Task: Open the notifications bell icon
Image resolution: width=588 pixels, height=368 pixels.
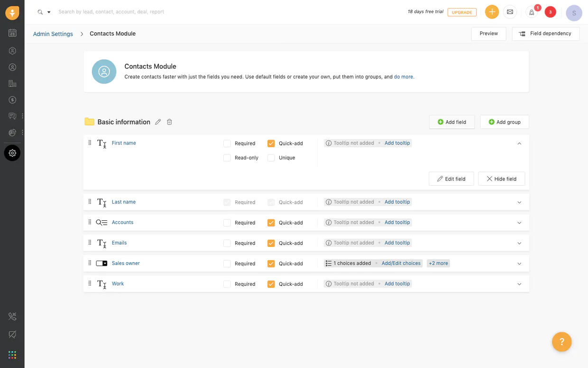Action: pos(532,12)
